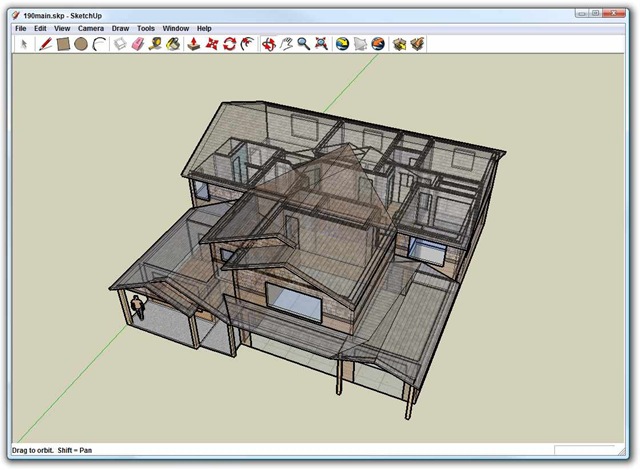Choose the Rectangle drawing tool
Image resolution: width=640 pixels, height=470 pixels.
click(x=62, y=44)
